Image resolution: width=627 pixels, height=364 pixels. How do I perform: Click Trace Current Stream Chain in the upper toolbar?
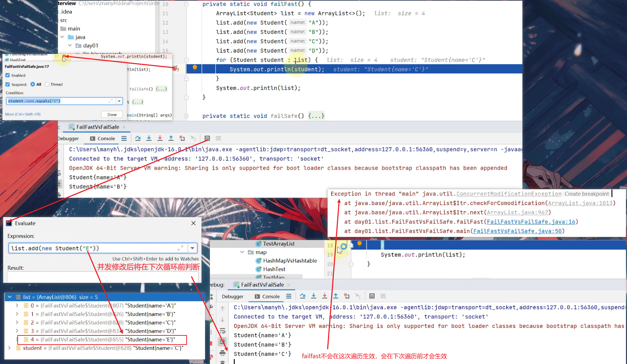coord(218,138)
